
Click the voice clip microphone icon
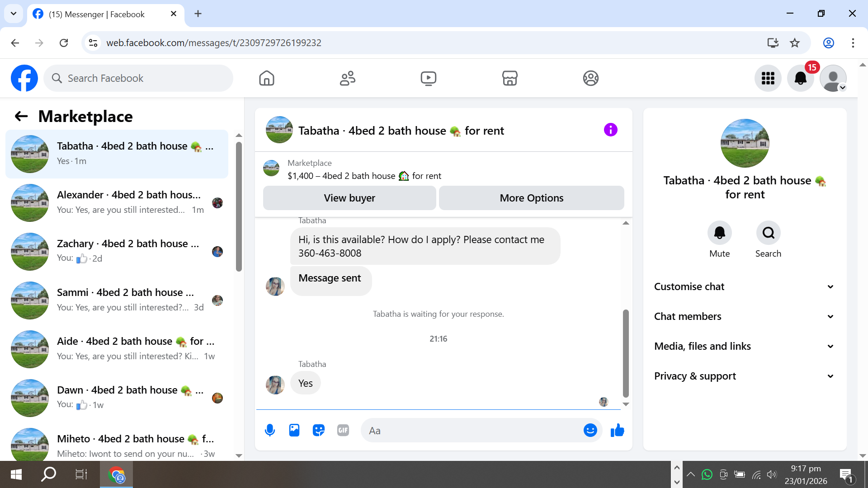click(270, 430)
